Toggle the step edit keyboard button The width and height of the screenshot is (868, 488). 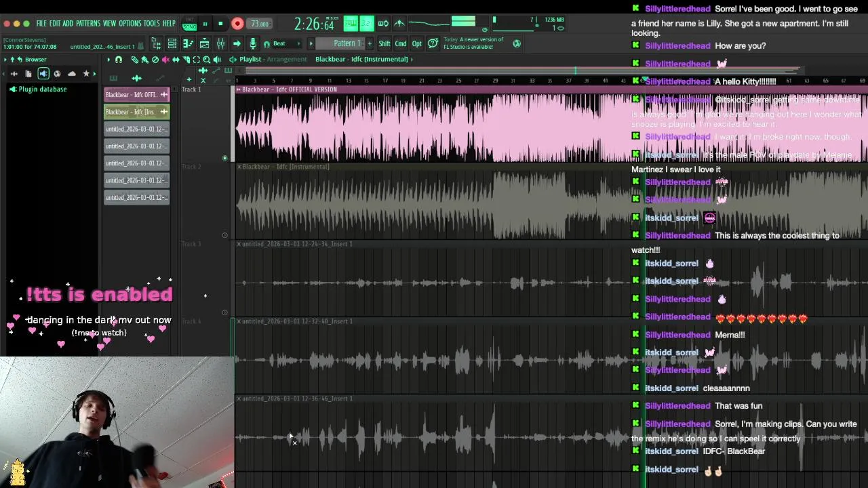point(351,24)
